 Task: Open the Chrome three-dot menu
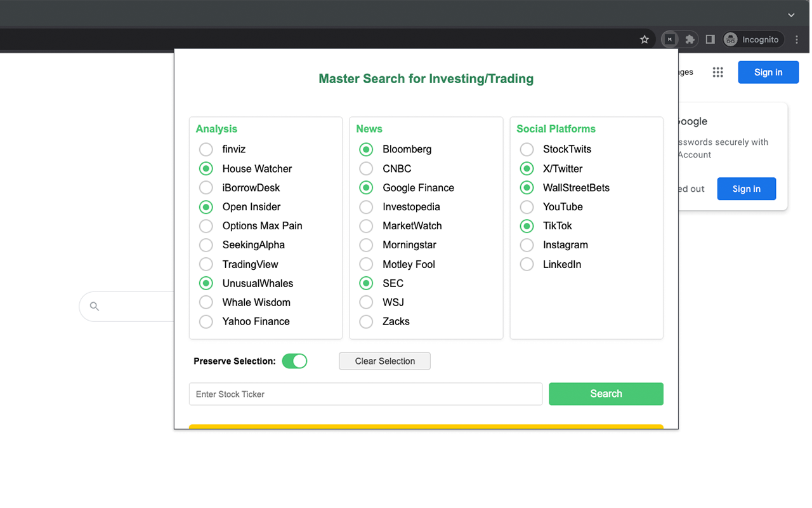[x=797, y=39]
